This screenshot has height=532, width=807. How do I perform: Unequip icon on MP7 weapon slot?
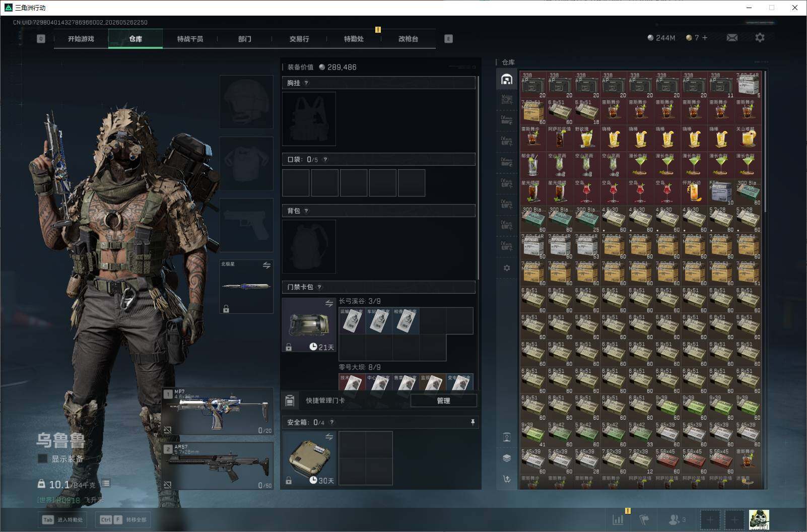tap(168, 430)
